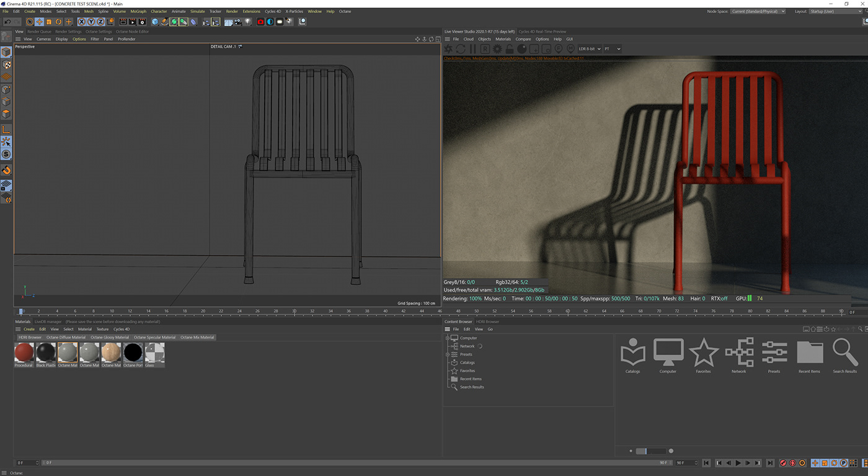
Task: Open the Node Space dropdown
Action: (758, 11)
